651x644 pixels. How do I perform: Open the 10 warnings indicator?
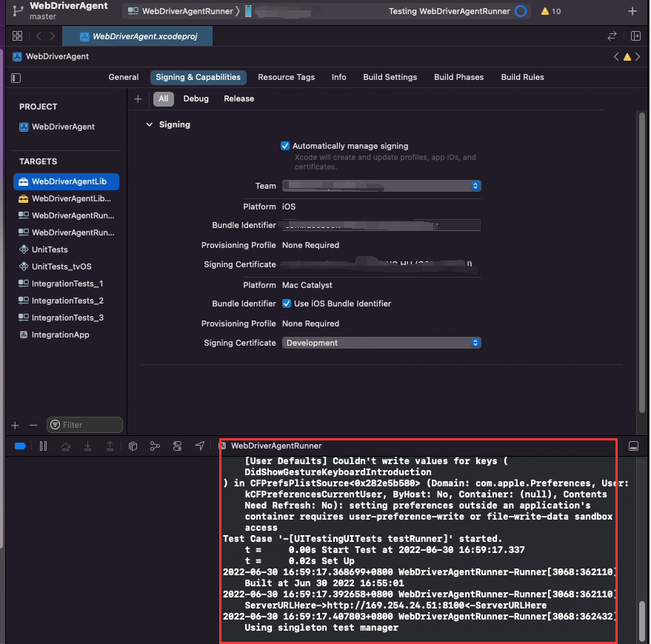(x=550, y=11)
